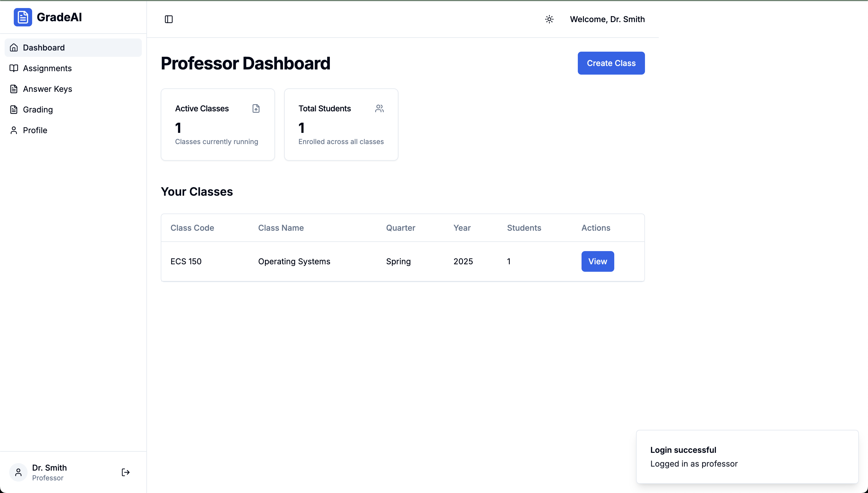Click the Active Classes file icon
This screenshot has height=493, width=868.
coord(256,108)
